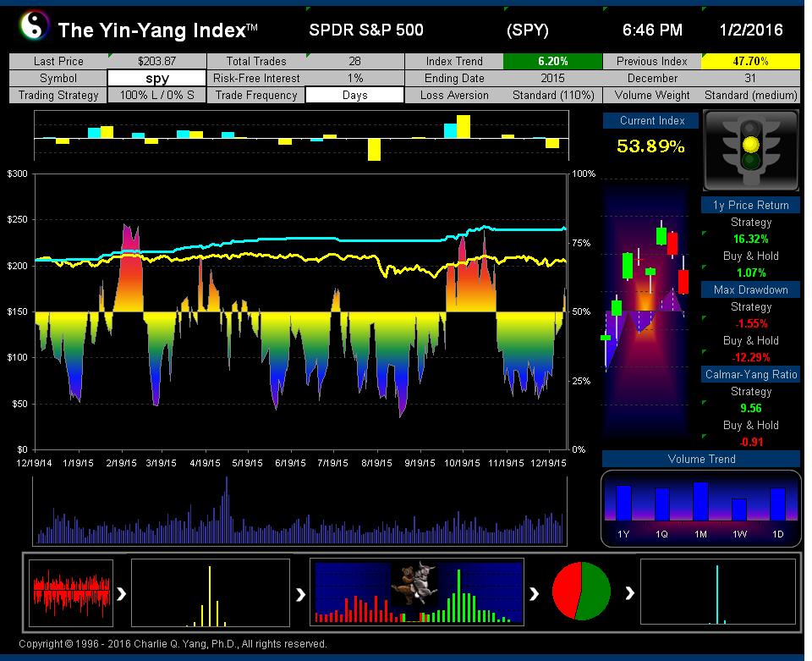Click the Last Price $203.87 value
This screenshot has width=812, height=661.
pyautogui.click(x=157, y=61)
